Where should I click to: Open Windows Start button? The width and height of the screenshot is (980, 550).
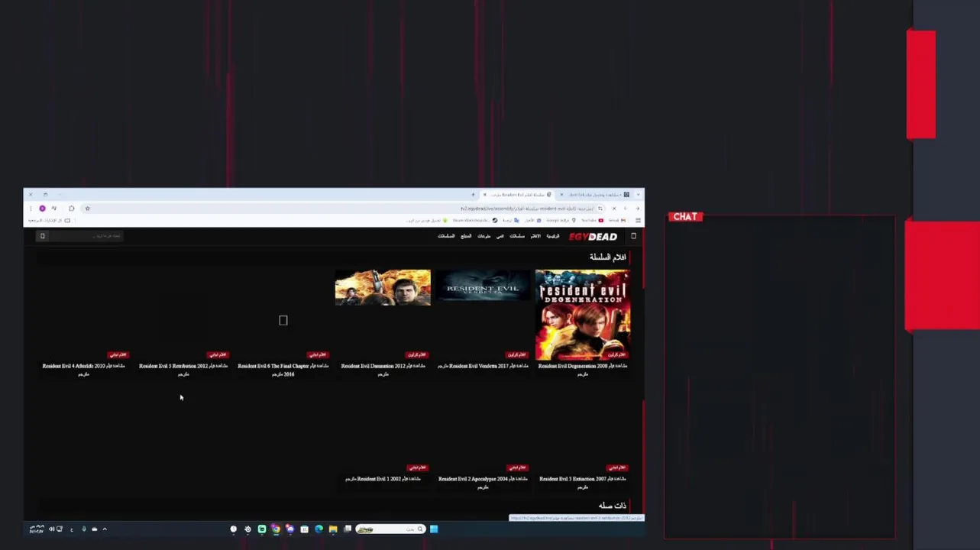coord(434,529)
